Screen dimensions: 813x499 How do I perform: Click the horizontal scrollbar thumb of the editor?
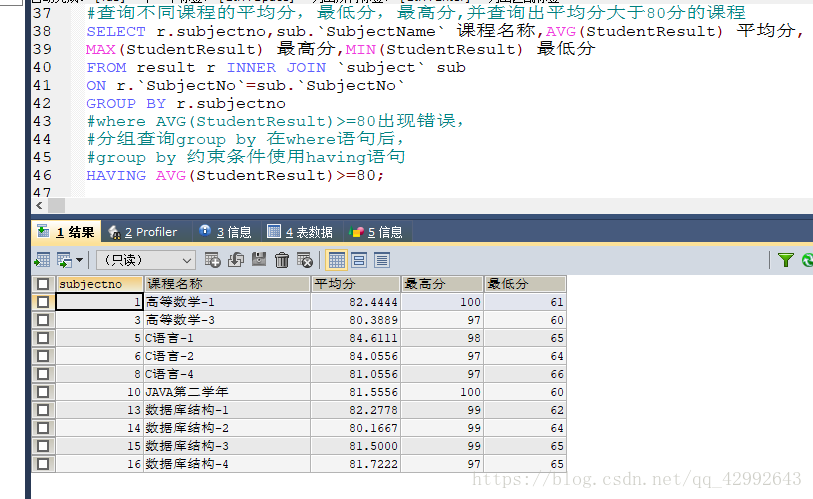(57, 205)
